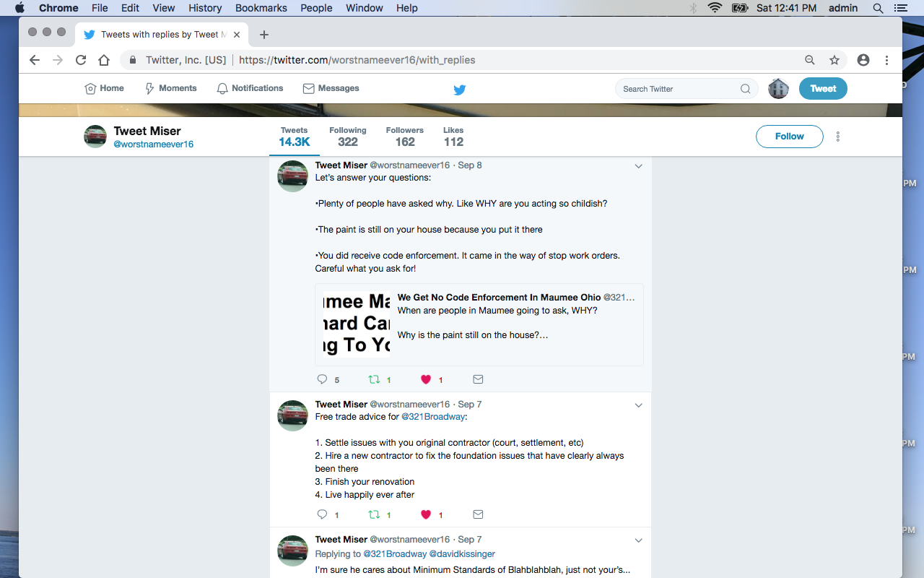This screenshot has height=578, width=924.
Task: Go to Twitter Home
Action: [105, 88]
